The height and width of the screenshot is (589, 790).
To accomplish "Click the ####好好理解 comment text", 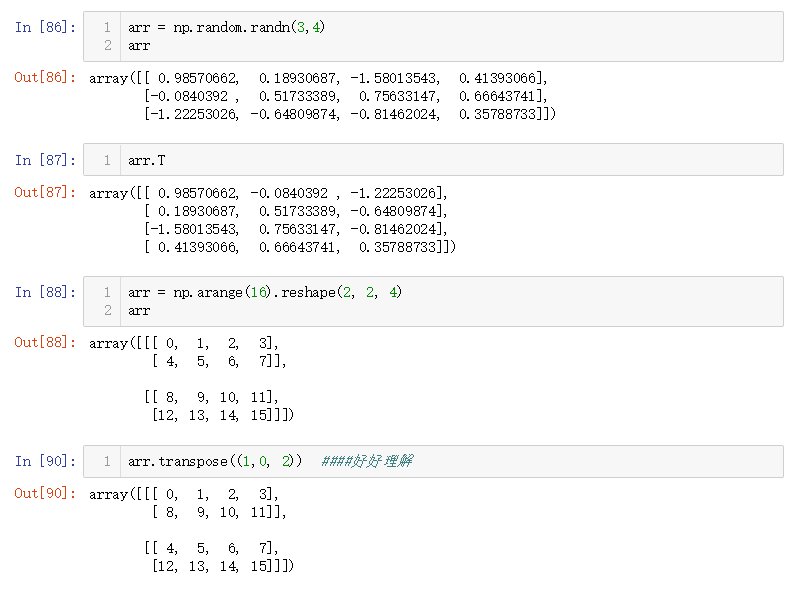I will click(x=367, y=461).
